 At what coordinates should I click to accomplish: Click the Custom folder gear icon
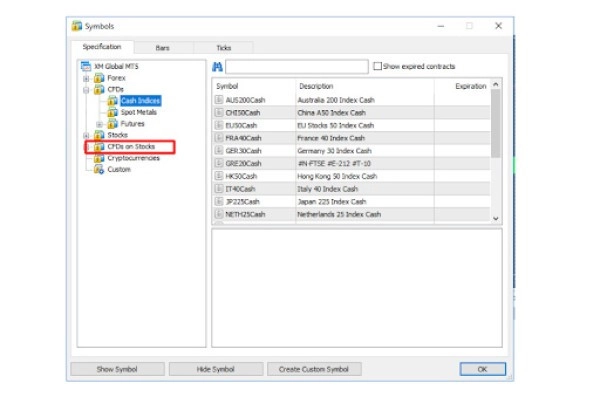click(x=99, y=169)
